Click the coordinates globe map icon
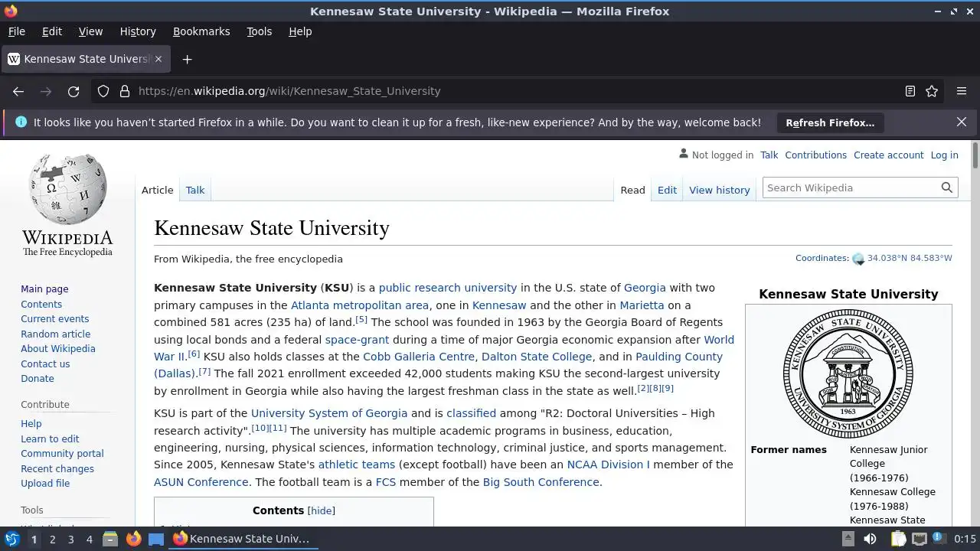This screenshot has height=551, width=980. click(x=858, y=259)
